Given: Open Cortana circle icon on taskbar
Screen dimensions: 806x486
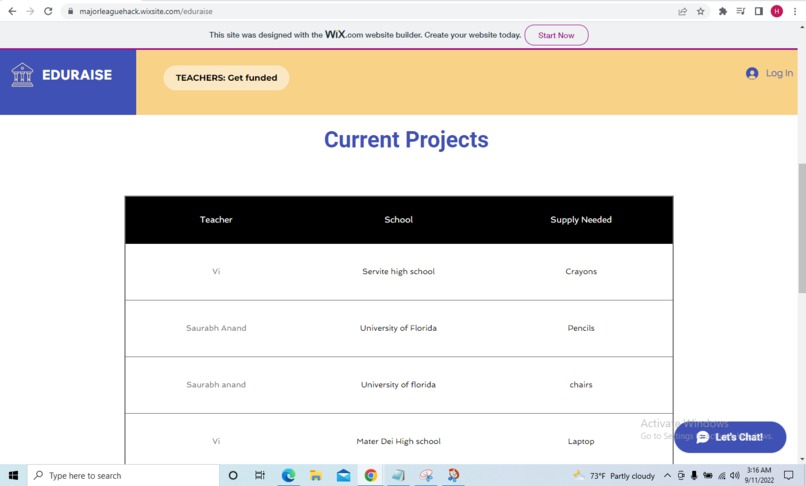Looking at the screenshot, I should (233, 476).
